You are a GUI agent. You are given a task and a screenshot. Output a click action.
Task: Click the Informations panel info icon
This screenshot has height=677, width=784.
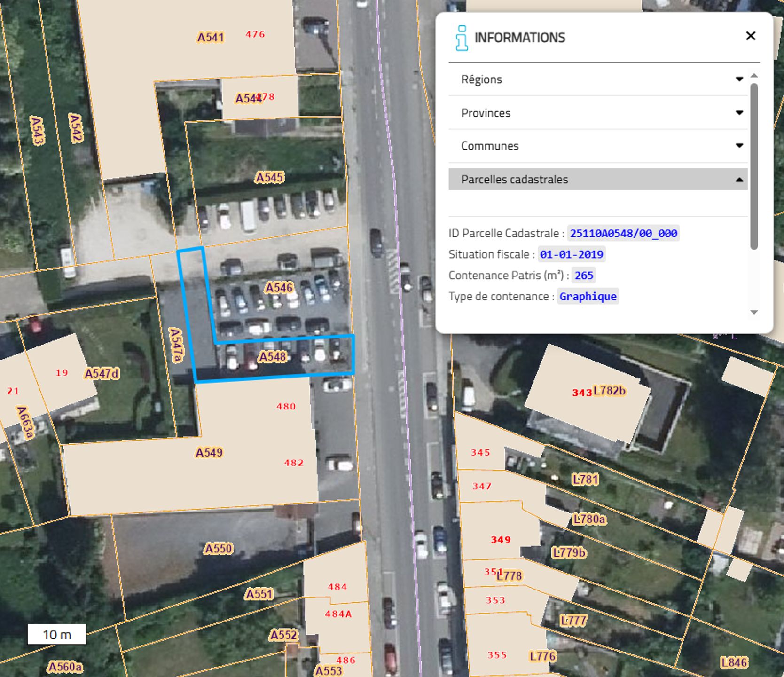pyautogui.click(x=462, y=38)
